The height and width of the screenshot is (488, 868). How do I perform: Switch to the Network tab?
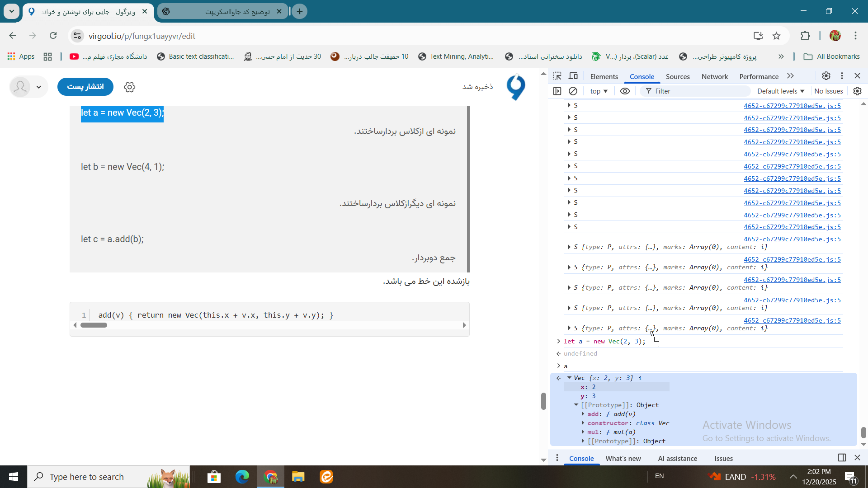point(714,76)
